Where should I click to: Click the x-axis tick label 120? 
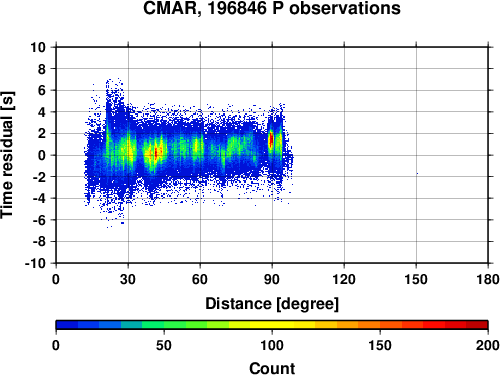pos(344,279)
